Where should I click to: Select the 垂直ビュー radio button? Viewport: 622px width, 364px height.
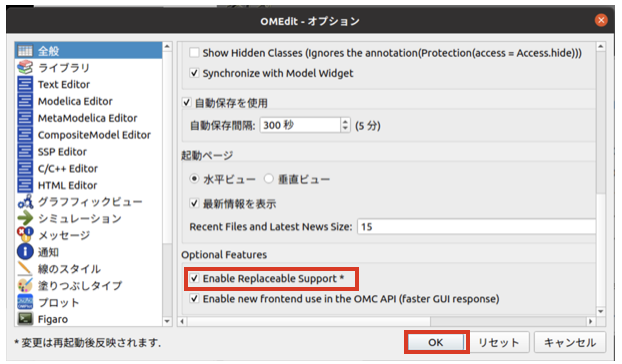point(269,179)
